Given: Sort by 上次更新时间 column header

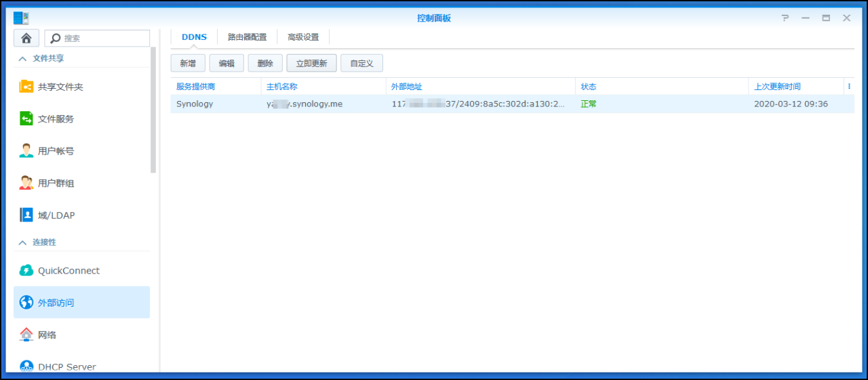Looking at the screenshot, I should [796, 87].
